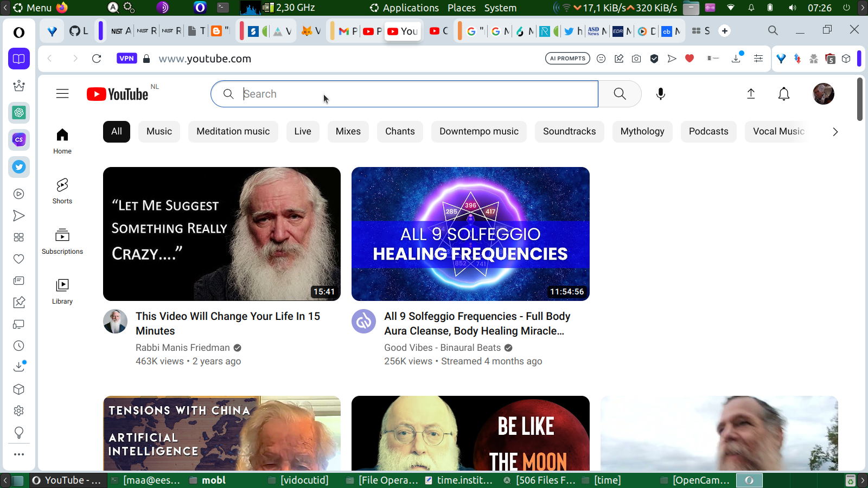Click the www.youtube.com address field
This screenshot has width=868, height=488.
(205, 59)
